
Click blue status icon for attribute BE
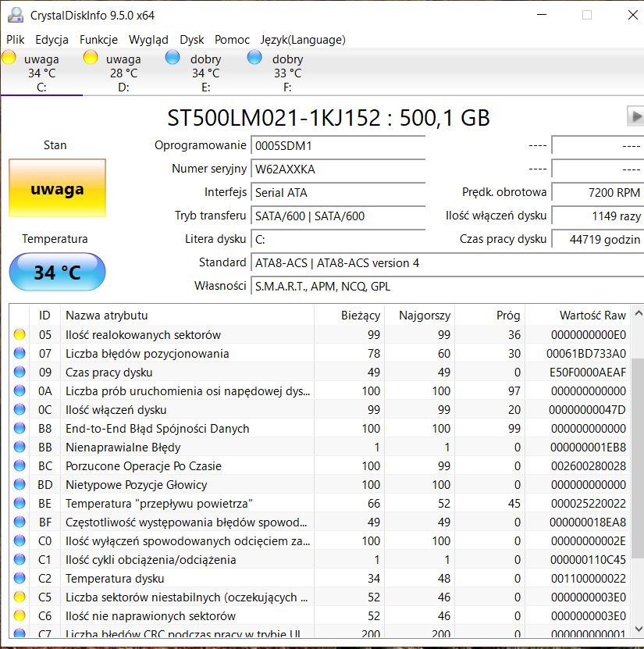[x=20, y=503]
